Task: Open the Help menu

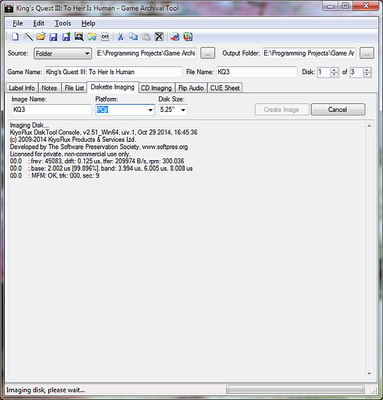Action: pyautogui.click(x=88, y=23)
